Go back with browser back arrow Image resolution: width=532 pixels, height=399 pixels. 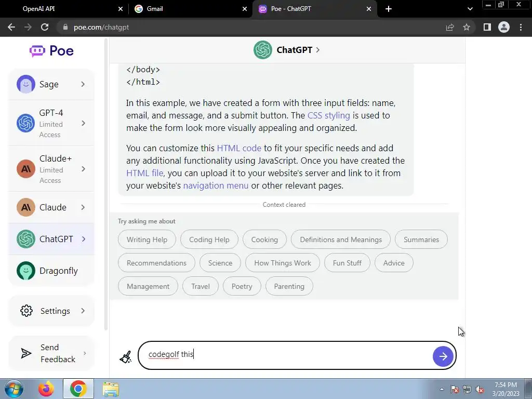tap(11, 27)
